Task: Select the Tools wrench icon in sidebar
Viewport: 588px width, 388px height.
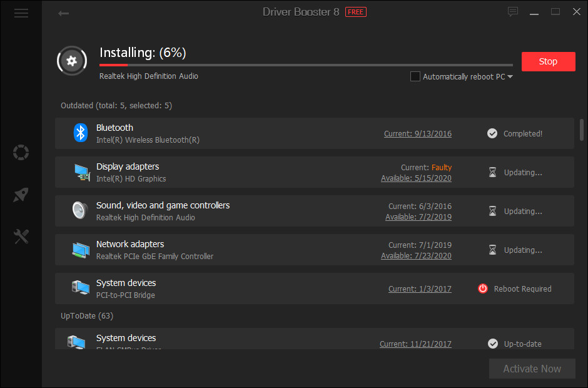Action: 21,236
